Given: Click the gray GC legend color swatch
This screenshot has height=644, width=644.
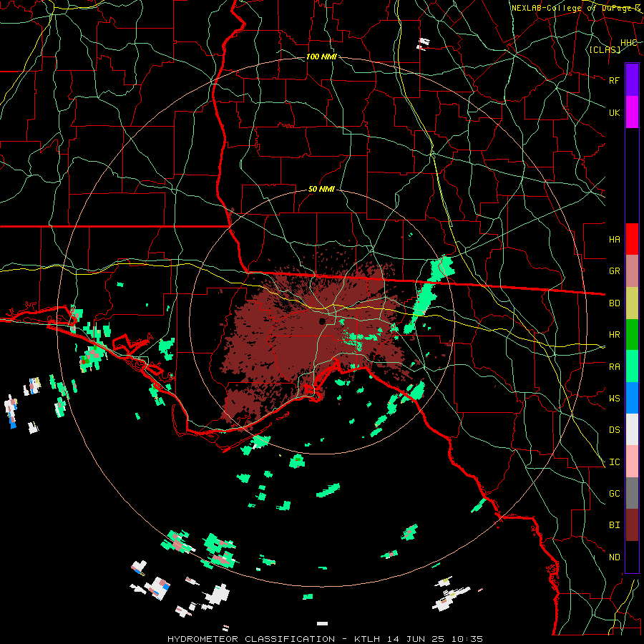Looking at the screenshot, I should tap(632, 493).
